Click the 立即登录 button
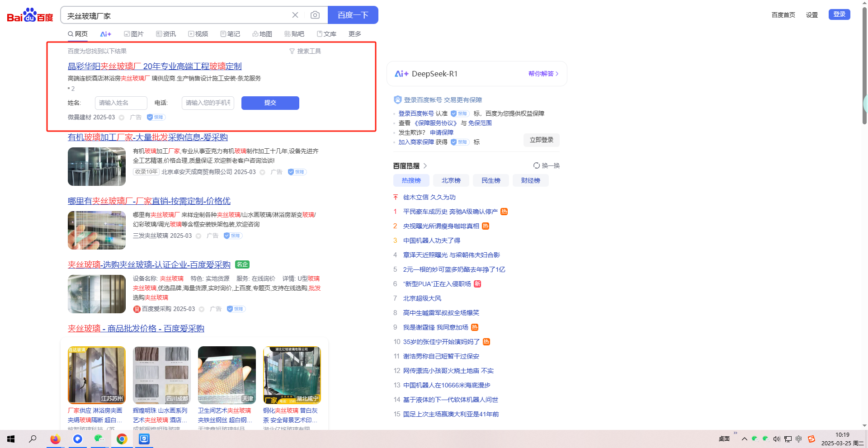The image size is (868, 448). click(x=542, y=140)
